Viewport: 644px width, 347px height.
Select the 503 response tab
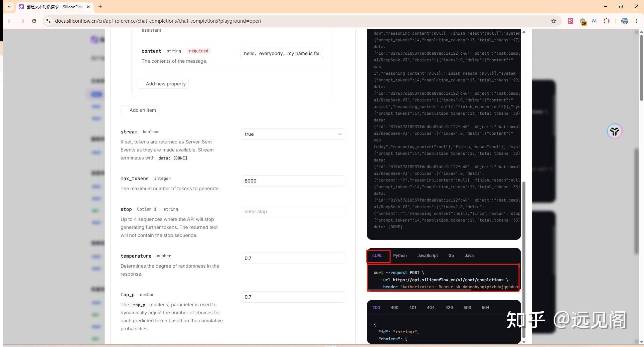467,308
